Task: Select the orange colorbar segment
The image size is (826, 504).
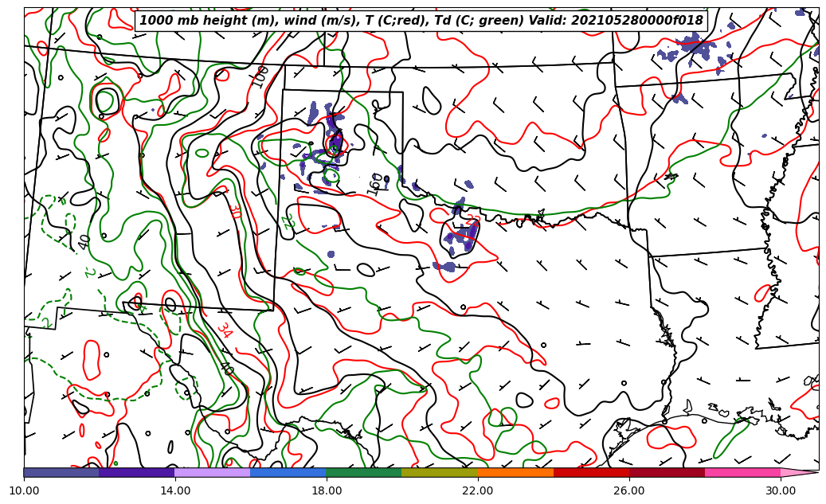Action: tap(515, 472)
